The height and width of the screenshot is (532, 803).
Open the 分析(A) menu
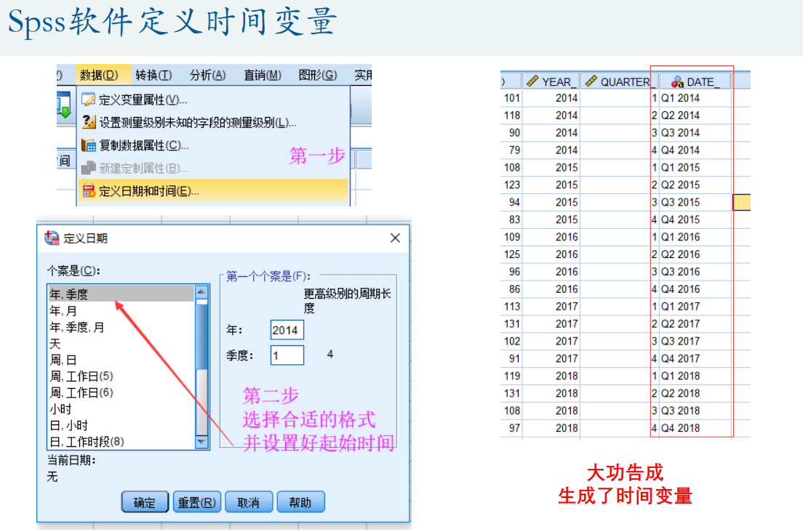(x=208, y=75)
